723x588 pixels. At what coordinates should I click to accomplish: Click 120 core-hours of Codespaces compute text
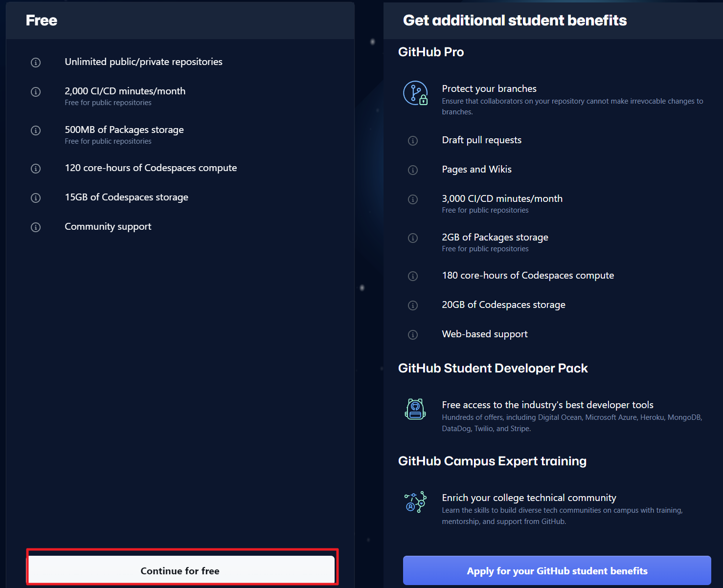(151, 168)
